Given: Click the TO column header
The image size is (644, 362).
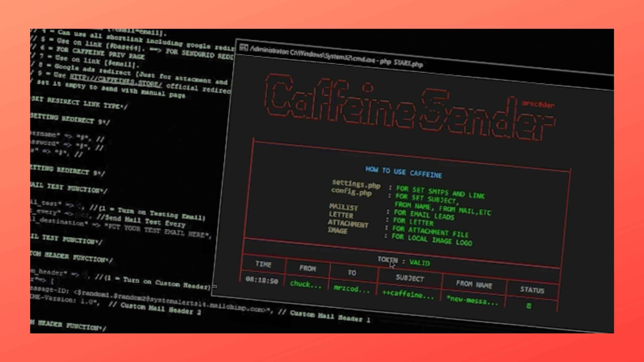Looking at the screenshot, I should (352, 273).
